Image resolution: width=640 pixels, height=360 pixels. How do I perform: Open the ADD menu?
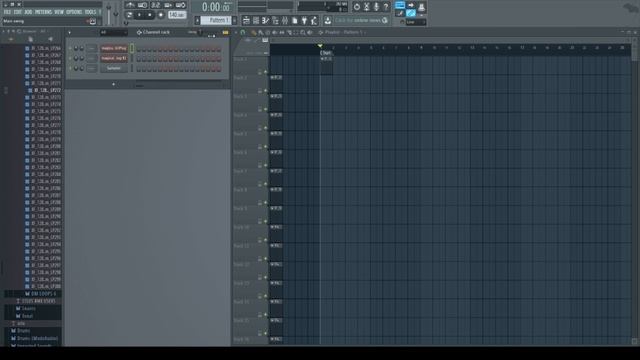(28, 12)
